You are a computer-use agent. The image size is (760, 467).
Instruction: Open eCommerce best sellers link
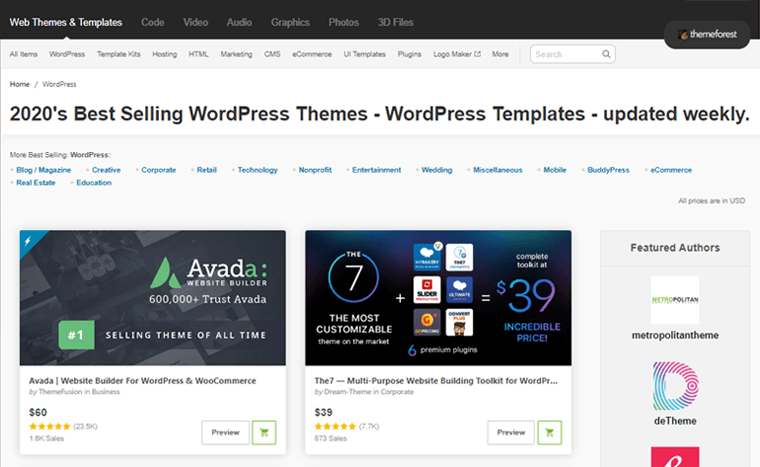pyautogui.click(x=671, y=170)
